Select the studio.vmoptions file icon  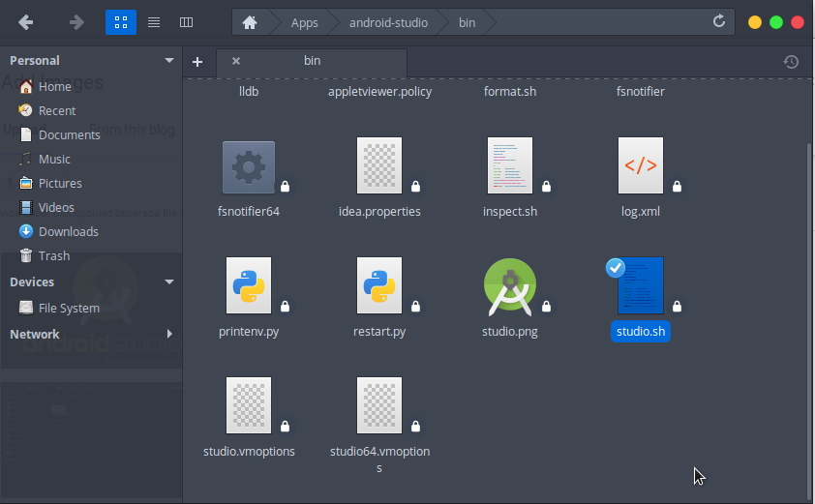pos(249,405)
